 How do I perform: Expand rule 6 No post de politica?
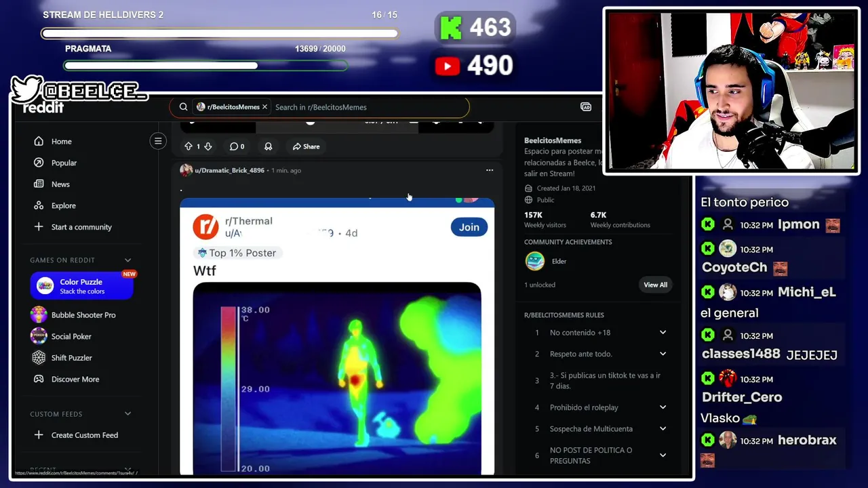pos(663,455)
